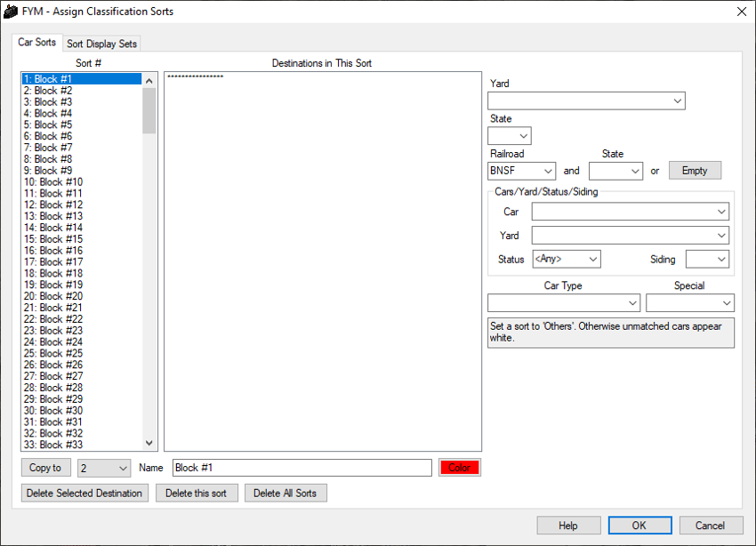Screen dimensions: 756x546
Task: Click the sort list scroll up arrow
Action: [x=149, y=81]
